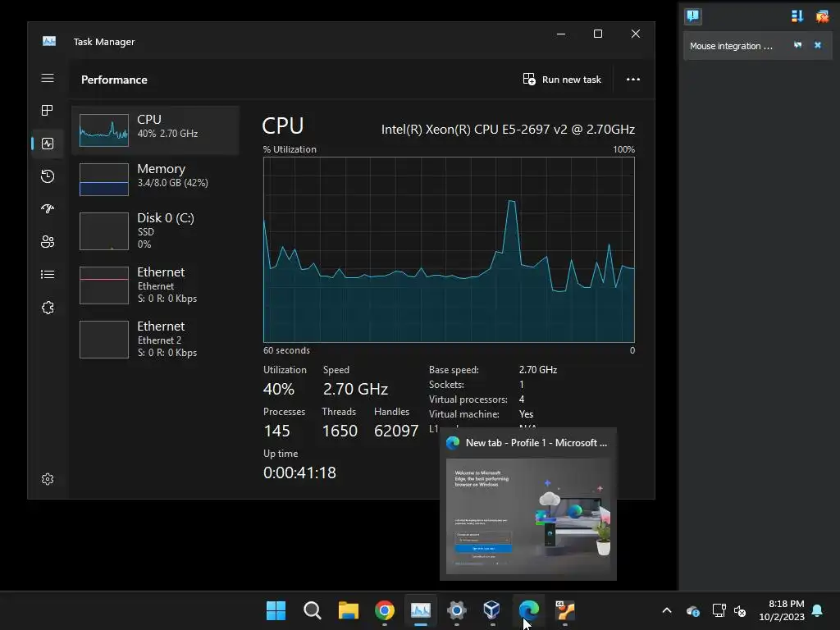
Task: Open the Services puzzle icon in sidebar
Action: (48, 308)
